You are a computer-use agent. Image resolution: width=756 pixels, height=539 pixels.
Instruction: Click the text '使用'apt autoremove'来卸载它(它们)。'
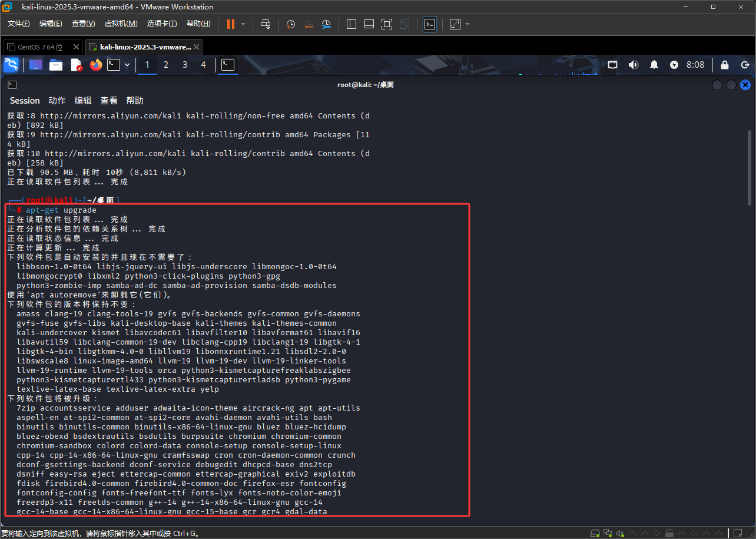tap(90, 295)
